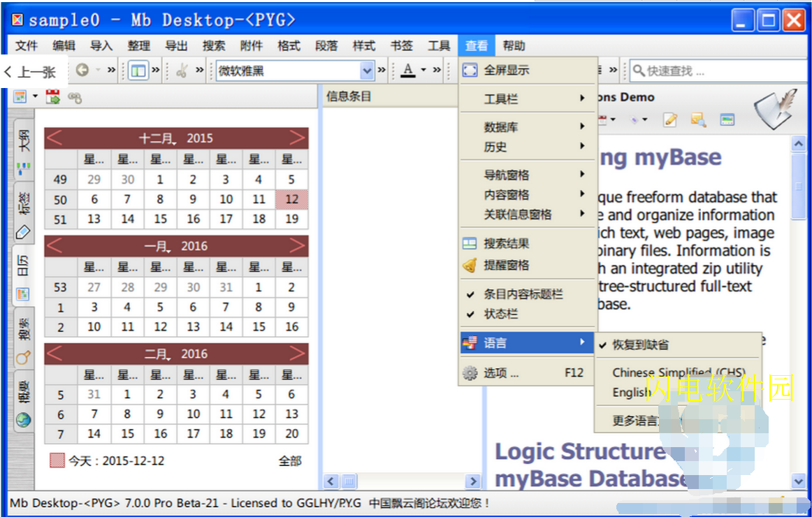812x517 pixels.
Task: Open the 一月 month picker
Action: point(158,247)
